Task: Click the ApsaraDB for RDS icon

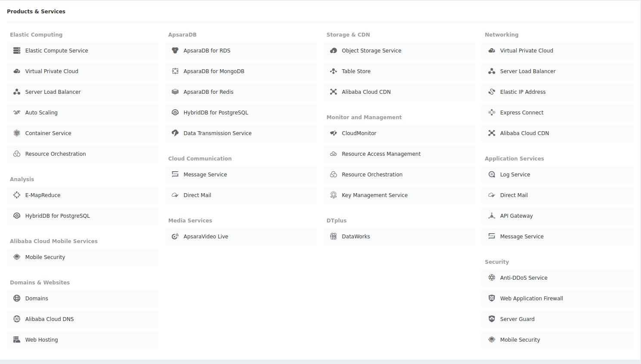Action: pyautogui.click(x=175, y=51)
